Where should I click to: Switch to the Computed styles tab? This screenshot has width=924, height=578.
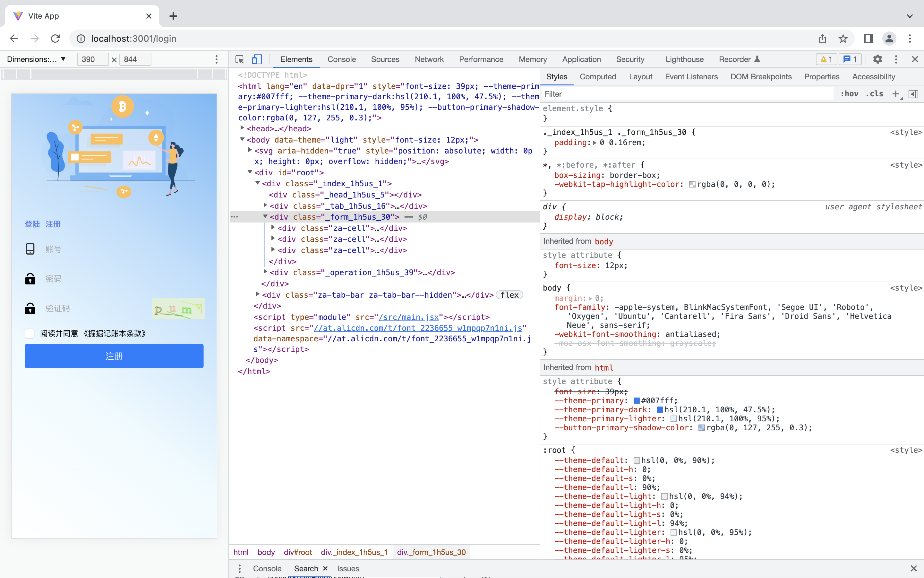(x=597, y=77)
